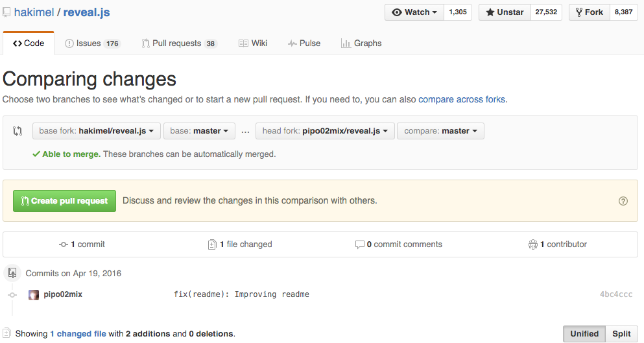Click the compare across forks link
The image size is (644, 343).
(462, 99)
